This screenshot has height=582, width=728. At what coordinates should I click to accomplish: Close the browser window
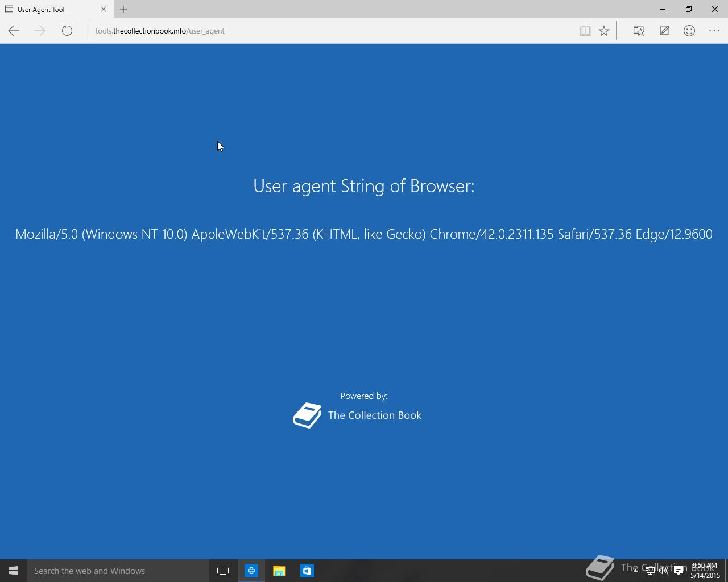[715, 9]
